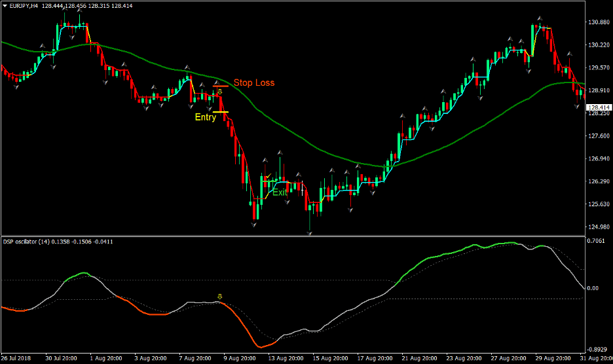Click the current price tag 128.414

598,107
